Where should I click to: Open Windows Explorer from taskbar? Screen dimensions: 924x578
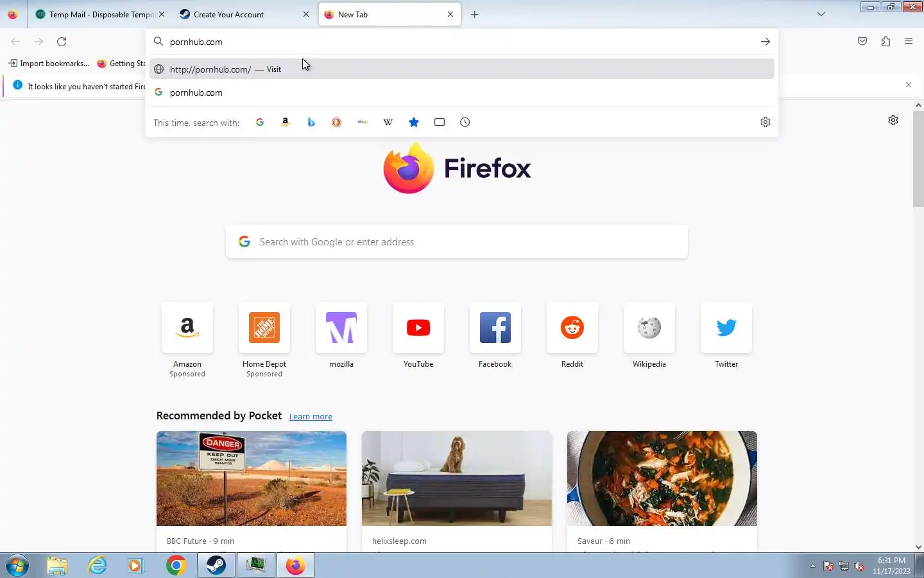(x=57, y=566)
